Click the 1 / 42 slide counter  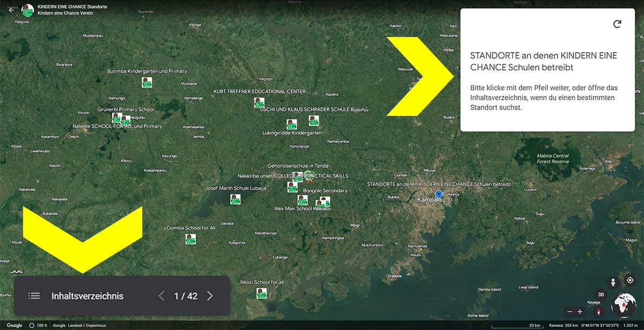point(186,296)
